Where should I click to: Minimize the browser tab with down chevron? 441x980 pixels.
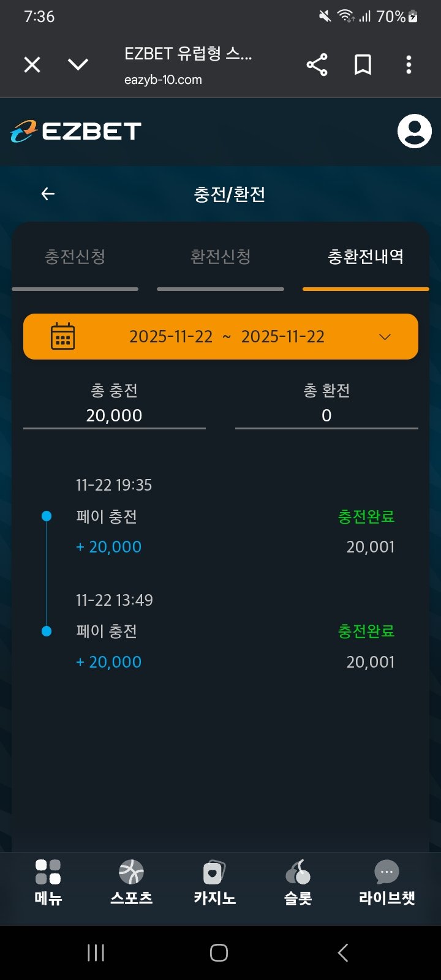[78, 64]
